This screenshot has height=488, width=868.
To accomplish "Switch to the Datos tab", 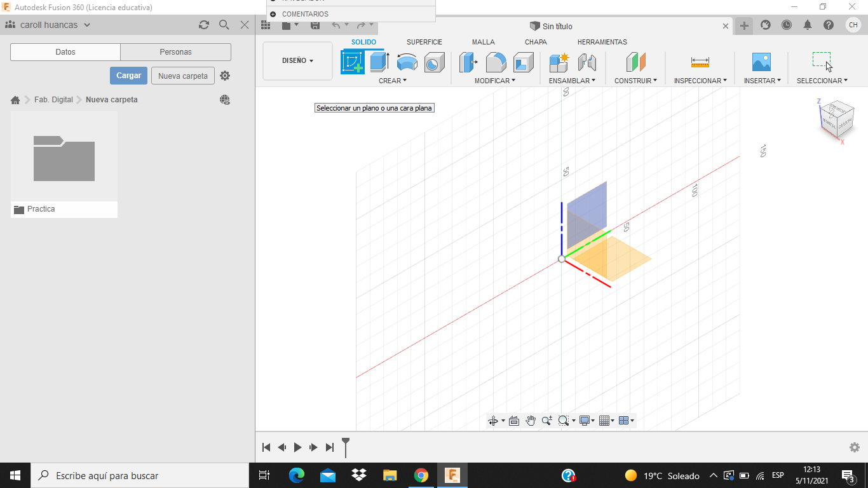I will [x=65, y=52].
